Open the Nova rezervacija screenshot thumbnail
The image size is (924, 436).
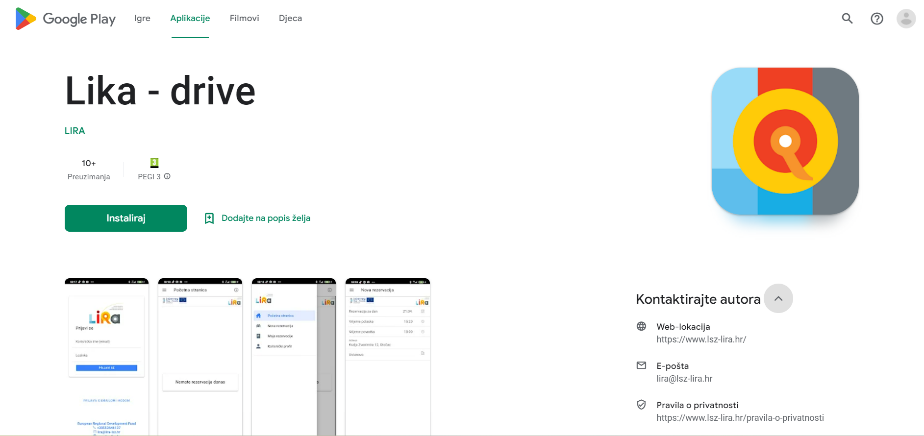point(387,356)
